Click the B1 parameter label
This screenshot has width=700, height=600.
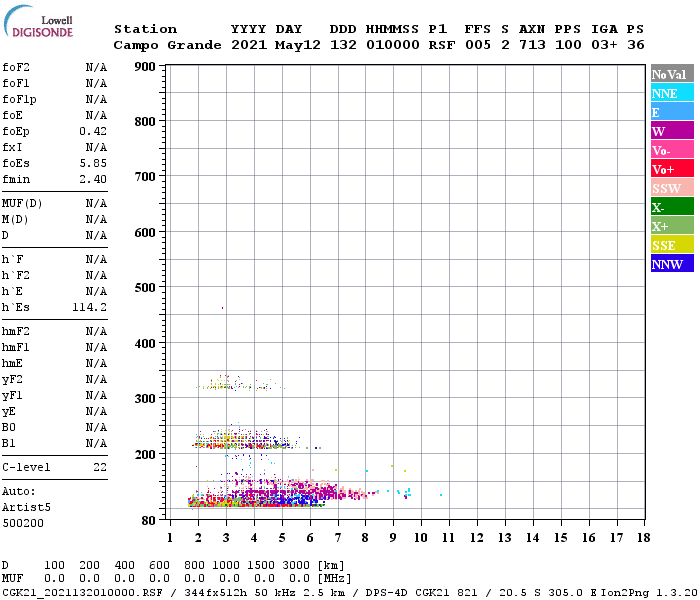[x=8, y=443]
